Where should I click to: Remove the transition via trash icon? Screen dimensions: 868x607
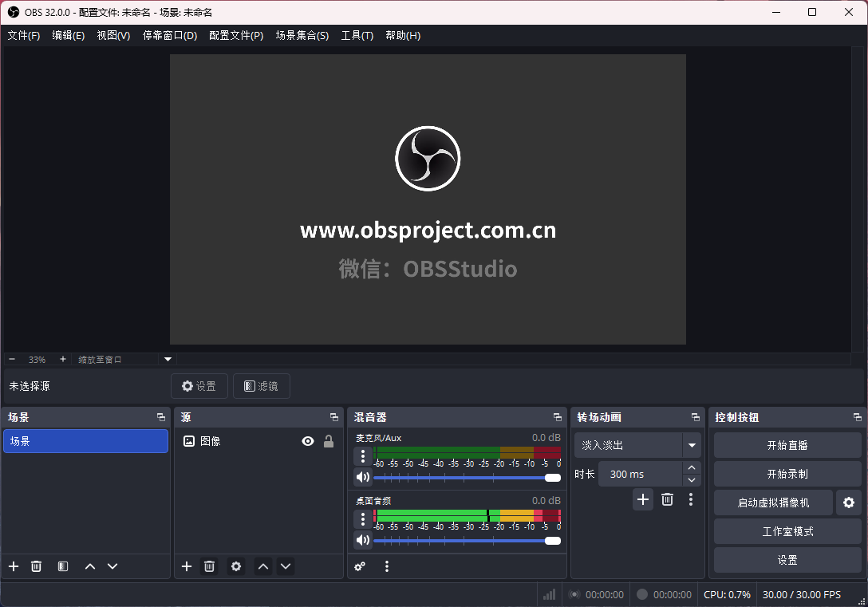point(667,499)
